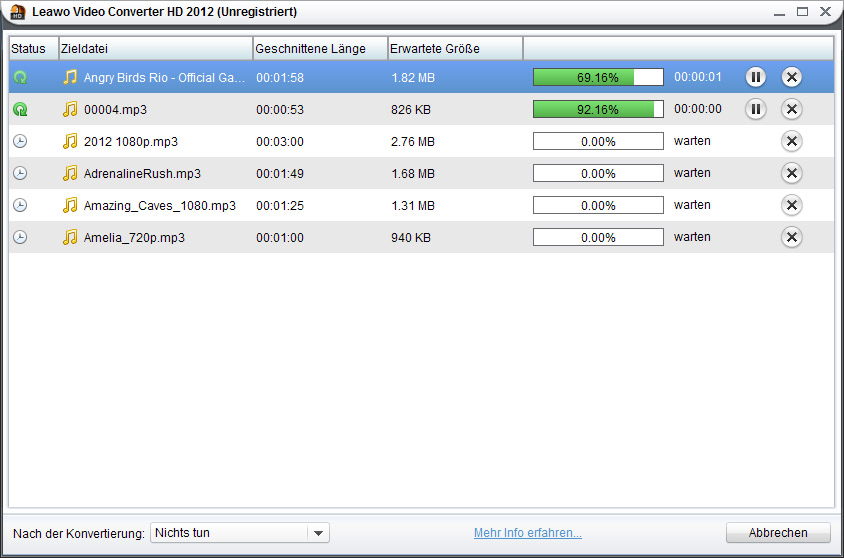This screenshot has height=558, width=844.
Task: Click the music note icon of 00004.mp3
Action: [70, 109]
